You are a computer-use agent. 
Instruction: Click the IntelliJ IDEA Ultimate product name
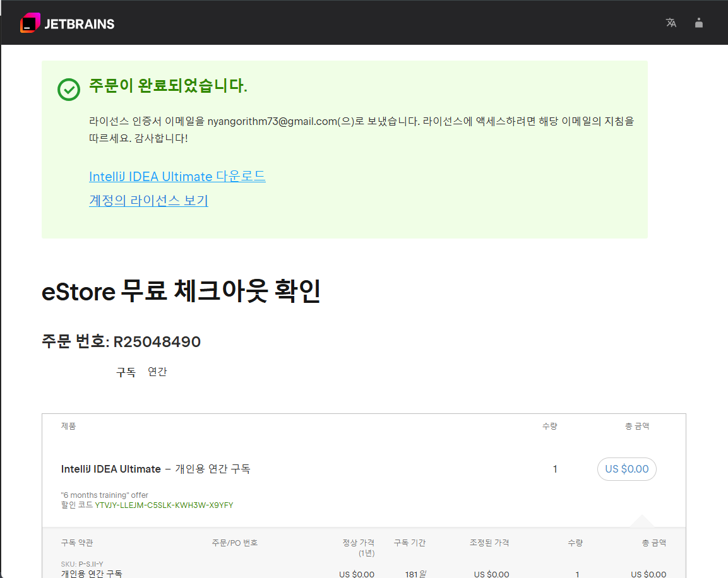coord(111,469)
